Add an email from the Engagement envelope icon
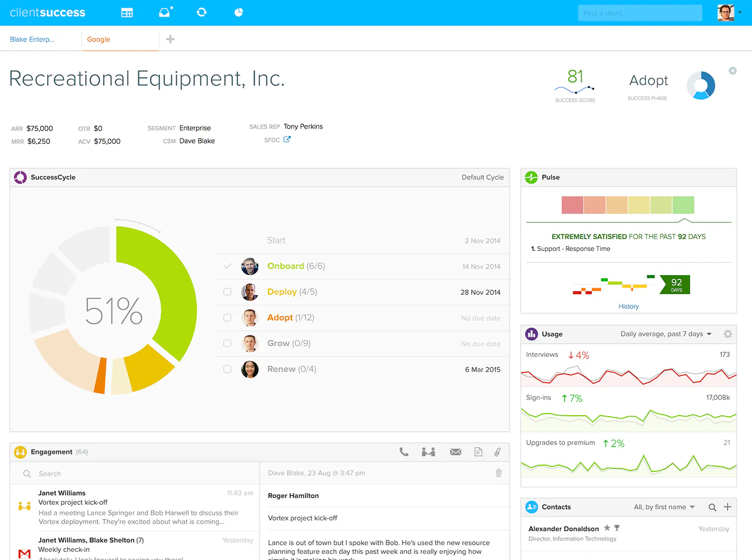Image resolution: width=752 pixels, height=560 pixels. point(456,452)
